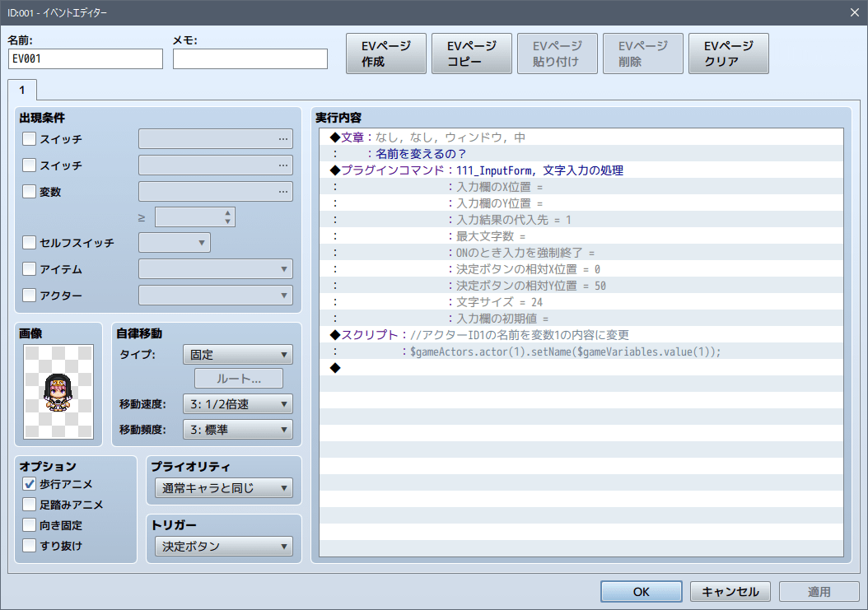Open the セルフスイッチ dropdown
This screenshot has height=610, width=868.
pyautogui.click(x=175, y=243)
